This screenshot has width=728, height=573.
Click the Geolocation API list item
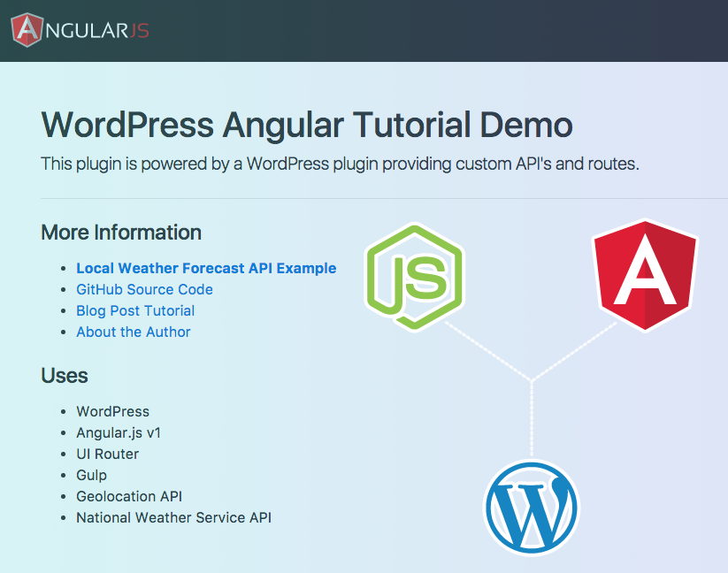click(129, 496)
